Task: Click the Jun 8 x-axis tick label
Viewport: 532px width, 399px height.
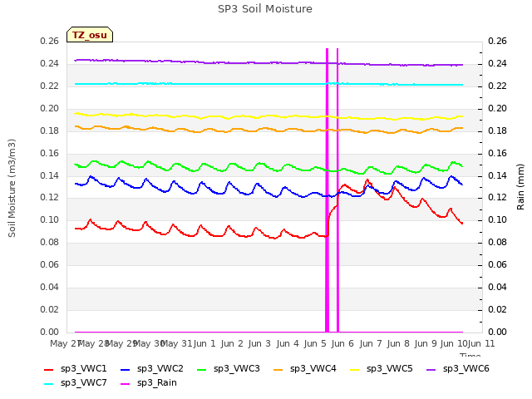Action: 398,343
